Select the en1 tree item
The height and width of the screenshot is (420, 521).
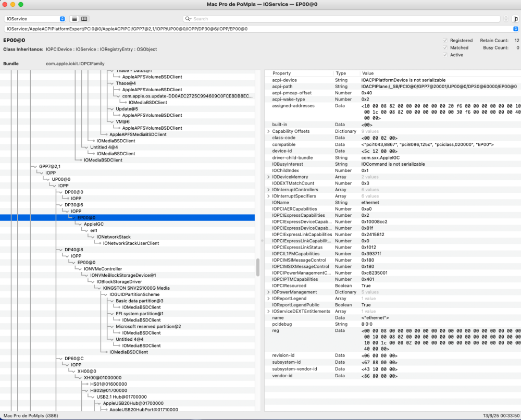tap(94, 231)
